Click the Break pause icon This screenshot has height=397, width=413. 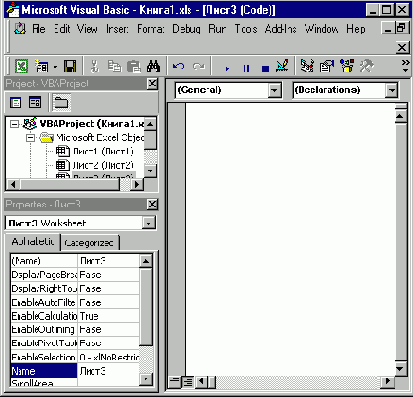pos(246,69)
